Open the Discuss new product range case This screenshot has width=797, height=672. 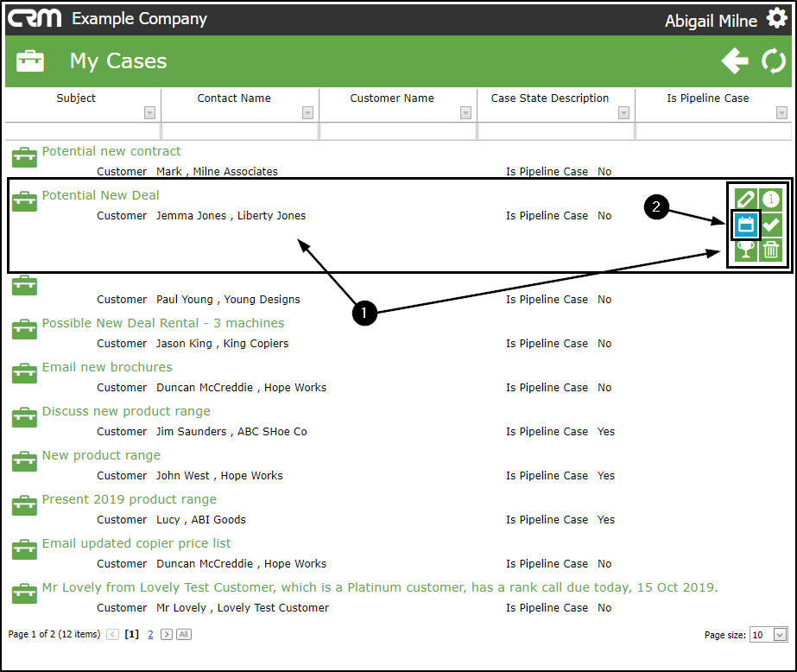pyautogui.click(x=126, y=411)
